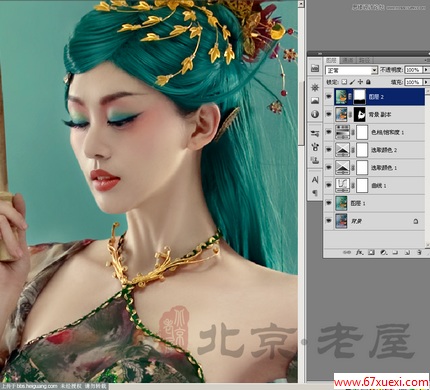Click the 背景 副本 black mask thumbnail
The height and width of the screenshot is (390, 430).
pos(360,115)
